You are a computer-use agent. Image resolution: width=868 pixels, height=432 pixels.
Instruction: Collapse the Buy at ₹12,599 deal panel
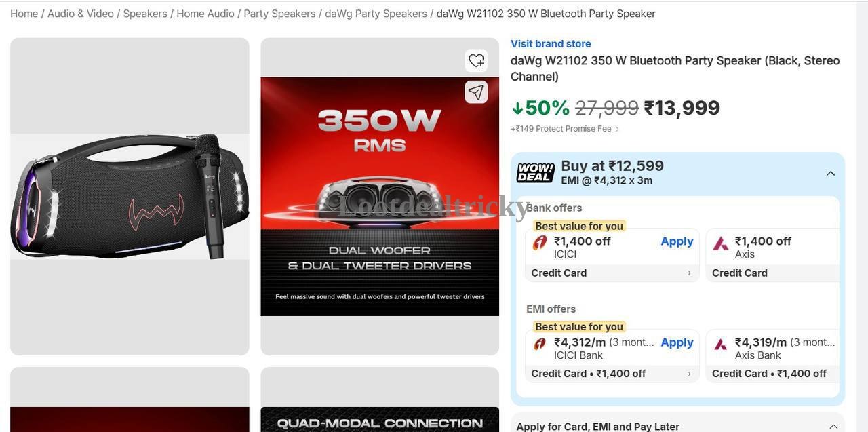pyautogui.click(x=830, y=174)
